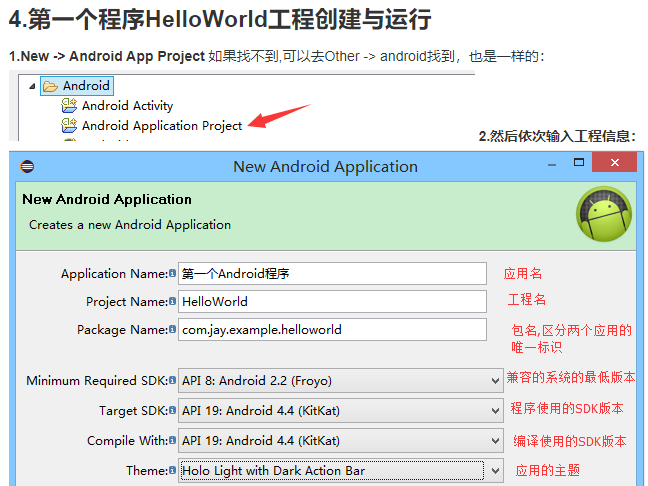The image size is (648, 486).
Task: Click the 'Minimum Required SDK:' label
Action: coord(97,381)
